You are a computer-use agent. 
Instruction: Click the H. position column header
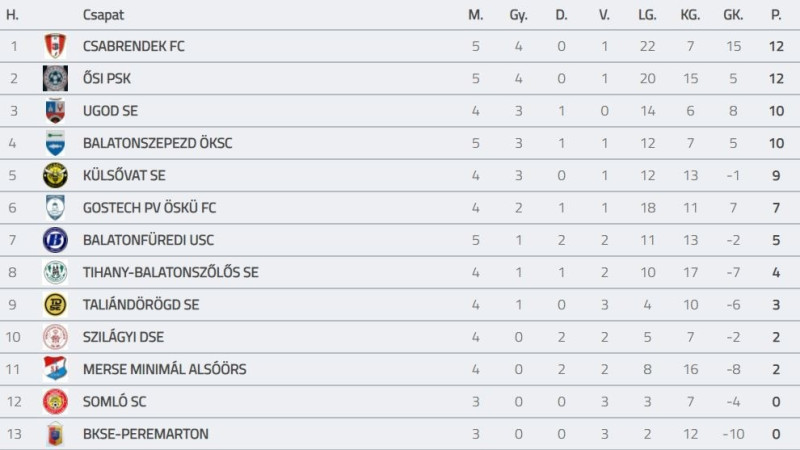[14, 15]
